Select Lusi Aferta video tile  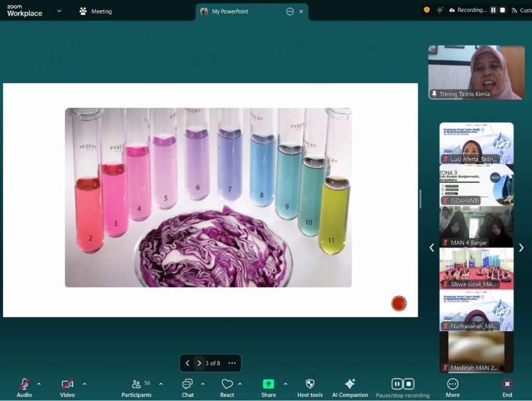coord(476,143)
